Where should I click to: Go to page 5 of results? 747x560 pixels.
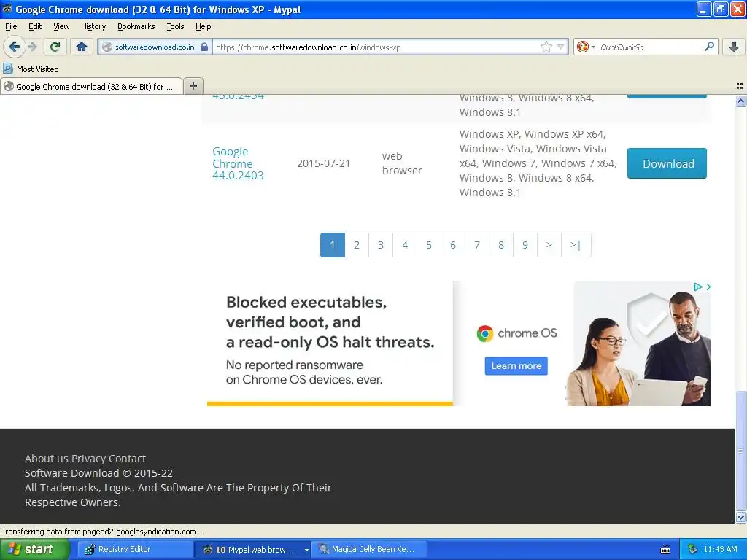point(429,245)
